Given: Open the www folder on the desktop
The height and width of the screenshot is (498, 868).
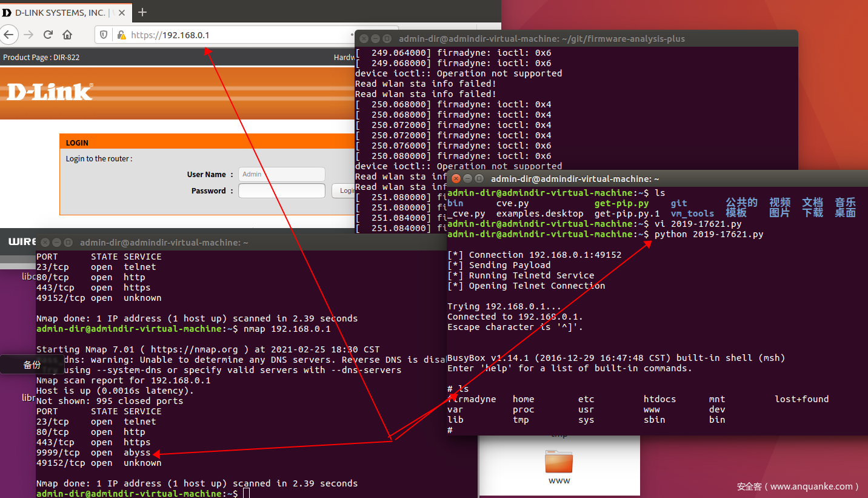Looking at the screenshot, I should coord(558,467).
